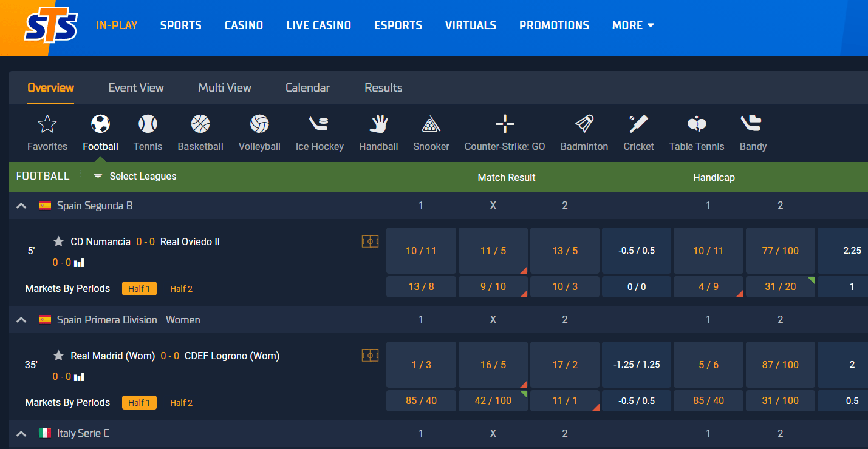Favorite the Real Madrid (Wom) match star
The image size is (868, 449).
58,356
